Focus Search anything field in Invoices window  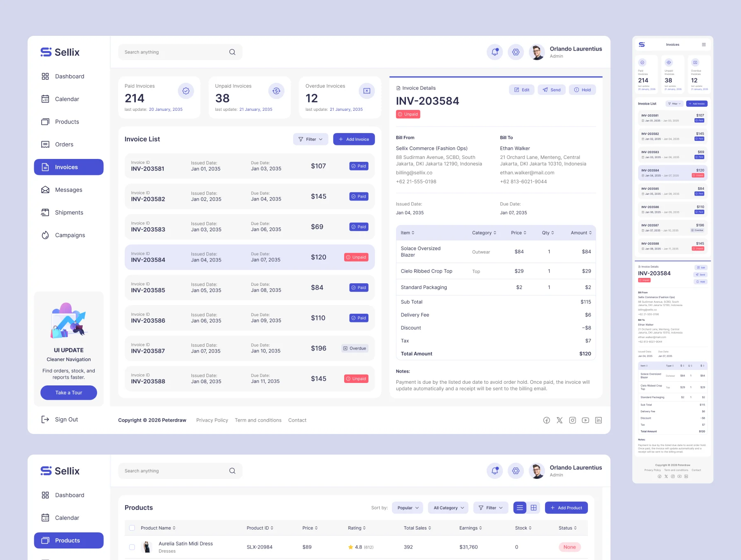coord(180,52)
